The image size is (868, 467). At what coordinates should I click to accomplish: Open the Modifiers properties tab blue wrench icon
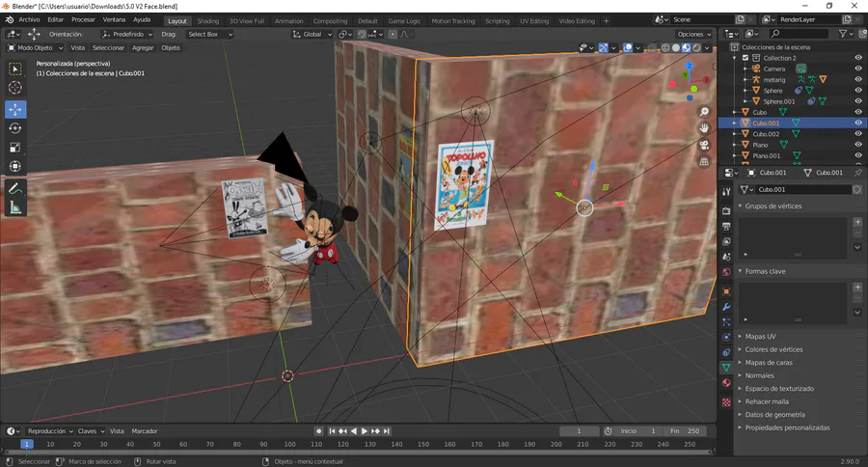pyautogui.click(x=726, y=307)
